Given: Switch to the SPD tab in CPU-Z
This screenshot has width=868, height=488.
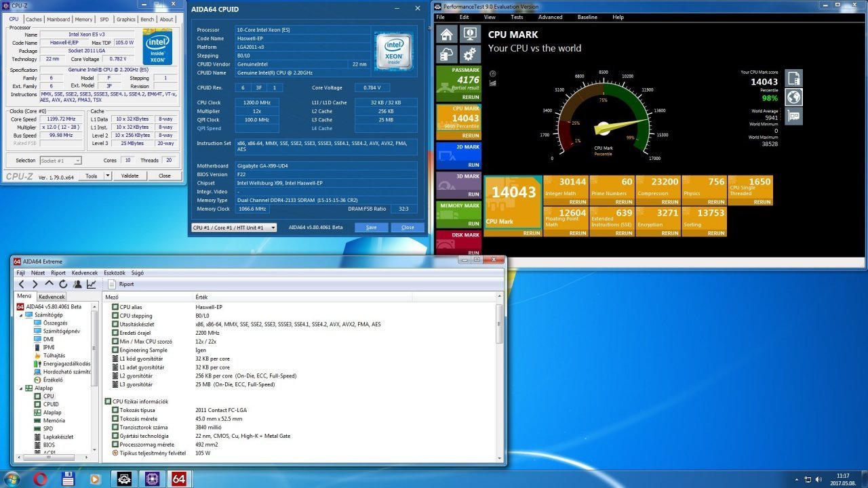Looking at the screenshot, I should click(104, 20).
